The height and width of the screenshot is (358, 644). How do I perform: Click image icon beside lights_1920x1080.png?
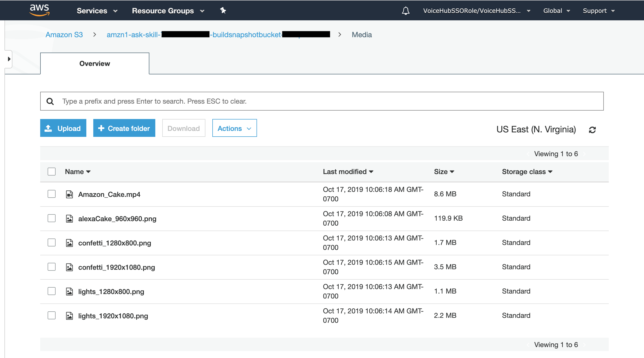[x=69, y=316]
